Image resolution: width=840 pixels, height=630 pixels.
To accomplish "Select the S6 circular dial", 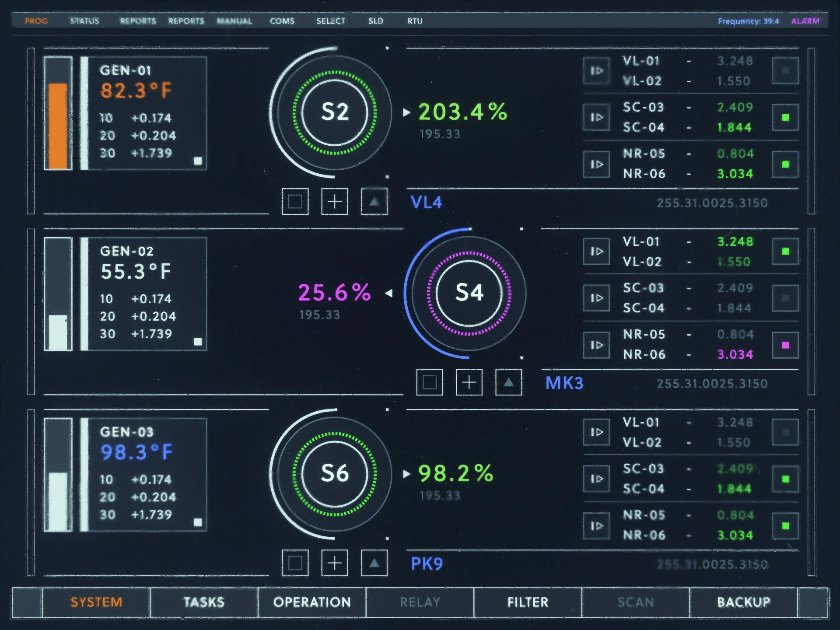I will [x=335, y=473].
